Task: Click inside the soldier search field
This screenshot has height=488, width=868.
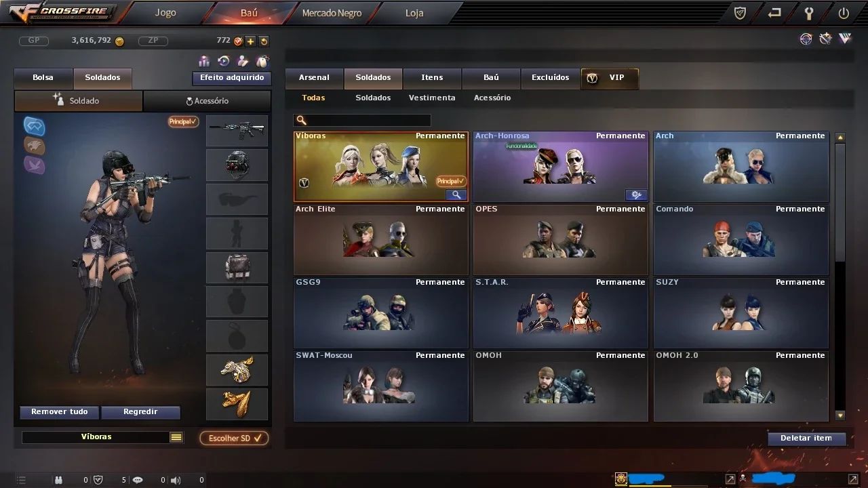Action: 362,120
